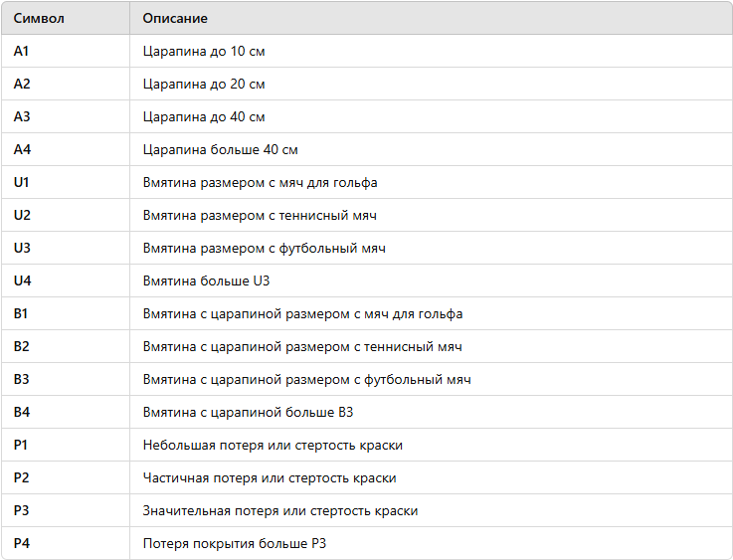Click description Небольшая потеря или стертость краски
Screen dimensions: 733x560
[273, 445]
